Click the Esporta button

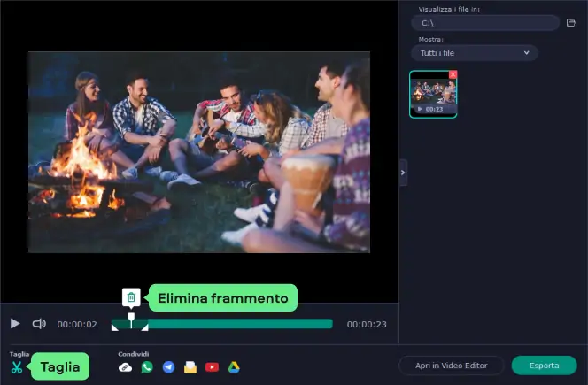tap(544, 366)
